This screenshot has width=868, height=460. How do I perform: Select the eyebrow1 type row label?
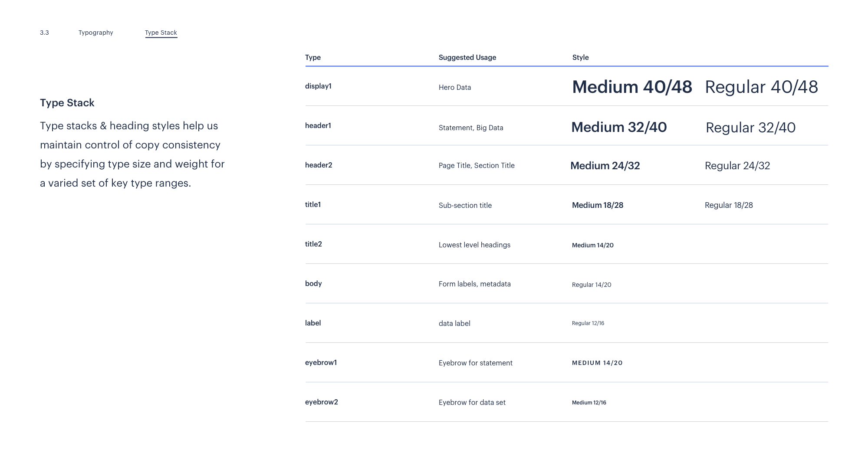[321, 362]
